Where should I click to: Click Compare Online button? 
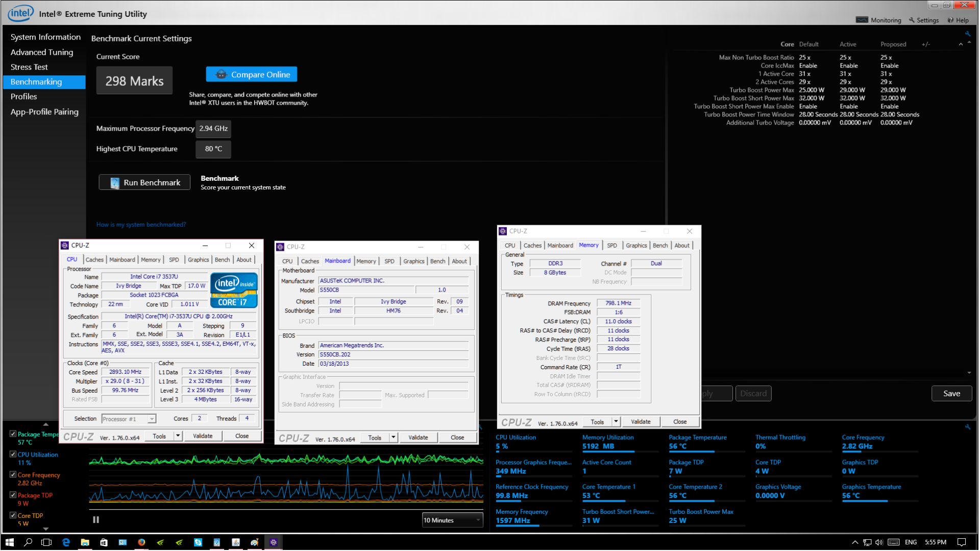(x=252, y=75)
